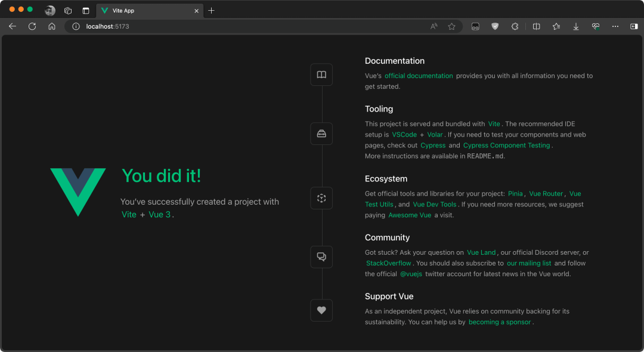Open the tab actions menu icon
The height and width of the screenshot is (352, 644).
(86, 11)
